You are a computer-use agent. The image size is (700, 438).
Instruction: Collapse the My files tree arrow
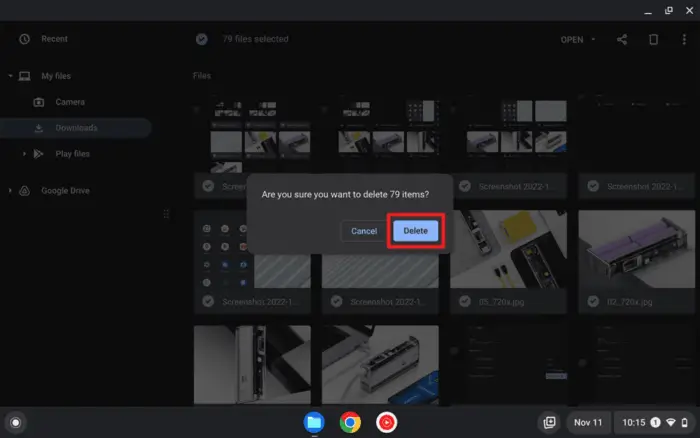pos(10,76)
